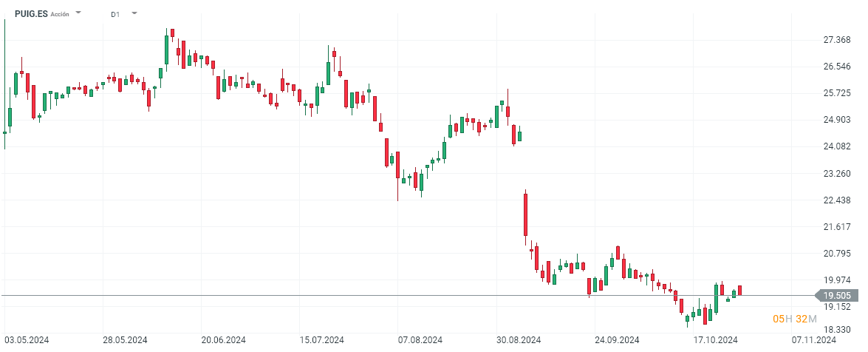The width and height of the screenshot is (868, 352).
Task: Click the 27.368 price axis label
Action: (837, 40)
